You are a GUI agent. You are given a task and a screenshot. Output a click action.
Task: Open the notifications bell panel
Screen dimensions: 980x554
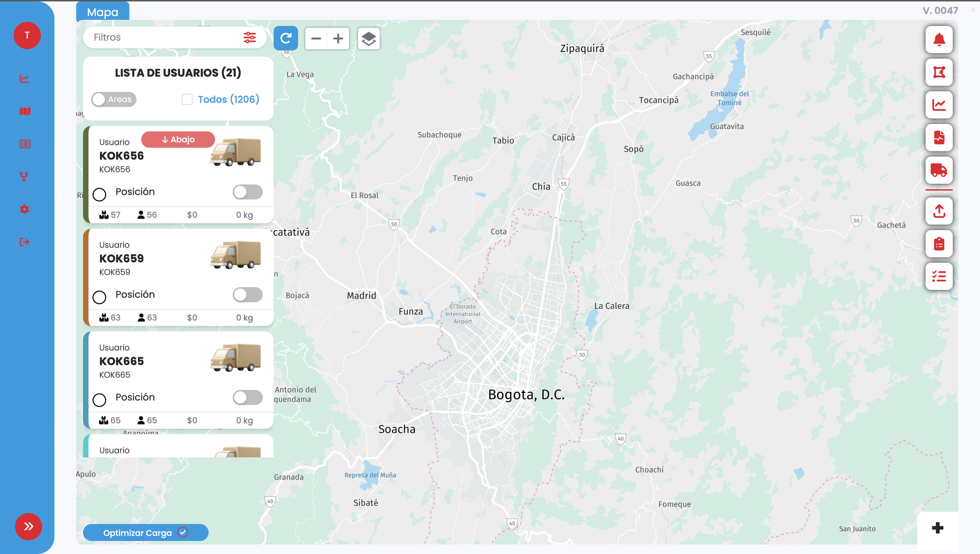pyautogui.click(x=938, y=40)
